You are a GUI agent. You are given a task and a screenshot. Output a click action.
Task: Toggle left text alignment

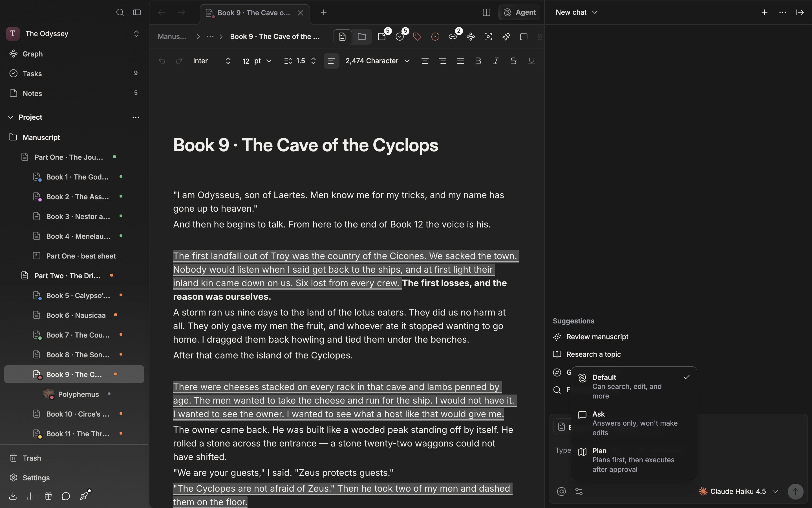[x=331, y=61]
